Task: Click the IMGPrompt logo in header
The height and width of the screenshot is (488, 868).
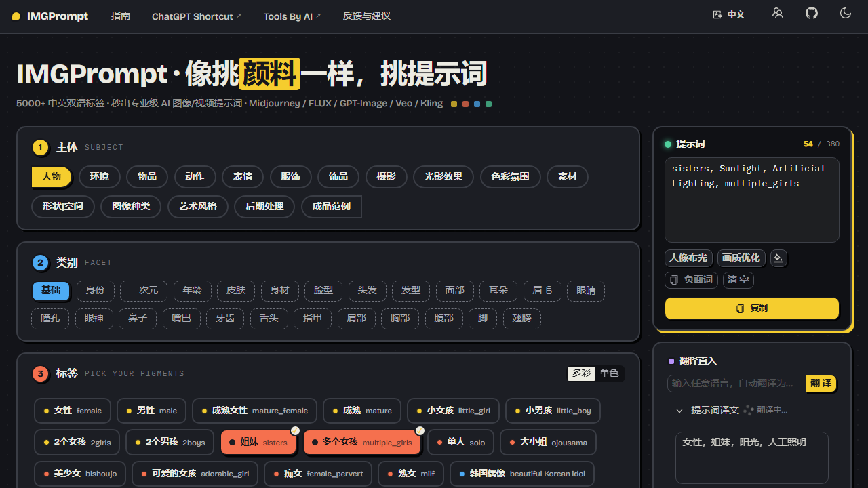Action: pos(50,16)
